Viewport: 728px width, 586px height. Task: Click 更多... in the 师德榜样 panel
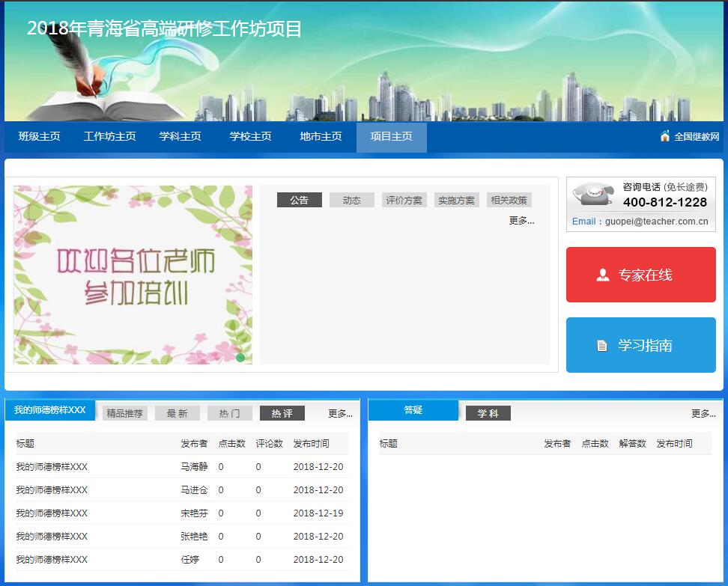click(x=340, y=413)
